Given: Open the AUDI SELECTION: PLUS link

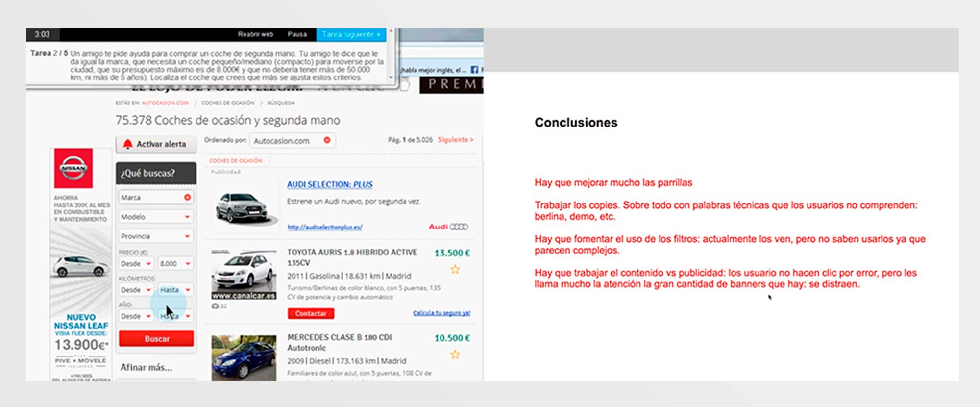Looking at the screenshot, I should pyautogui.click(x=330, y=184).
